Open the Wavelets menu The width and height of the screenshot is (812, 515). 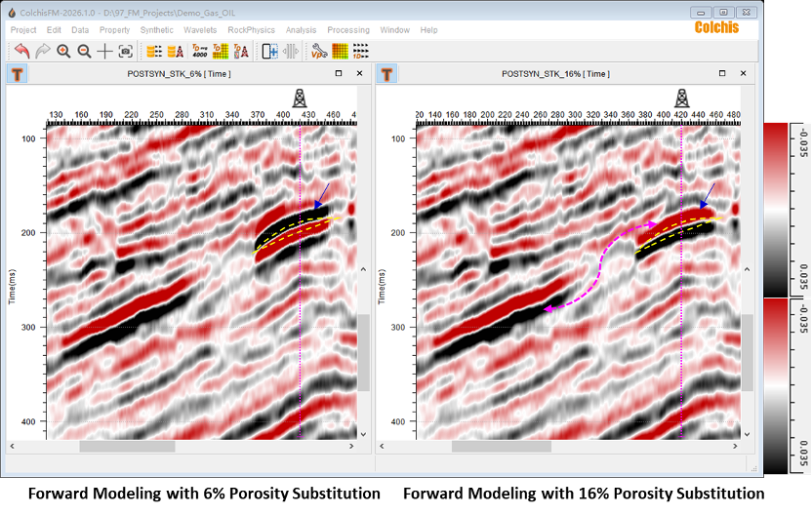click(x=200, y=30)
